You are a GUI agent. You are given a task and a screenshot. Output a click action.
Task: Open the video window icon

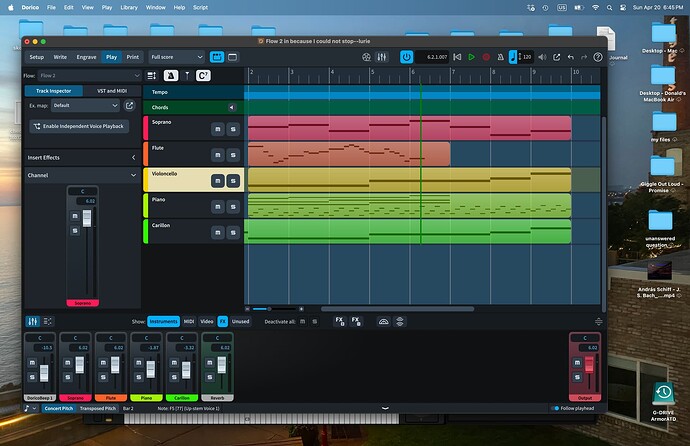pyautogui.click(x=366, y=57)
